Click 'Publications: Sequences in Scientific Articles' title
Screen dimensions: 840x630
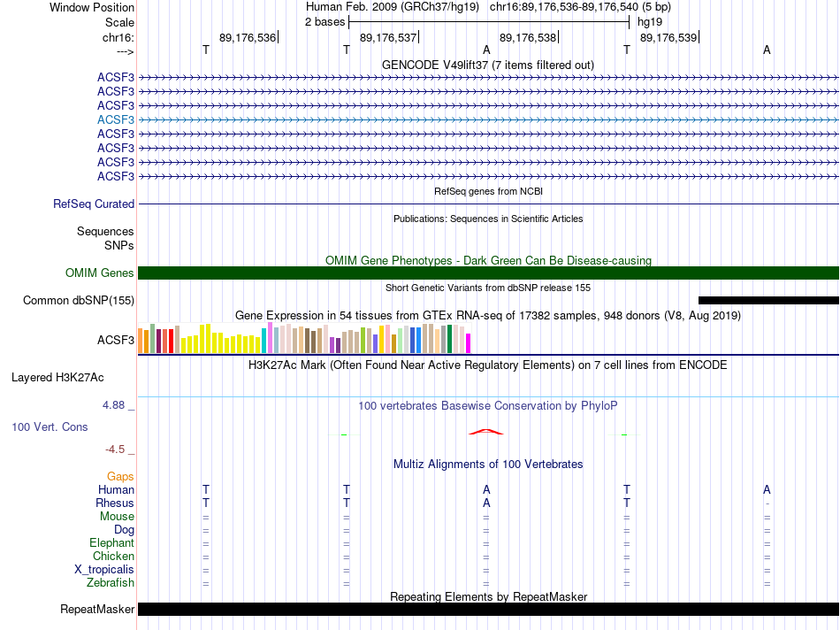pos(488,219)
